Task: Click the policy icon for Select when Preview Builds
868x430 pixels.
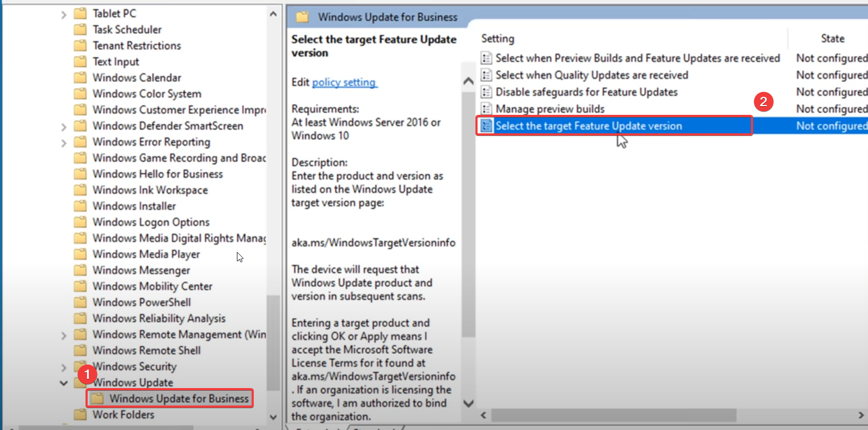Action: [486, 58]
